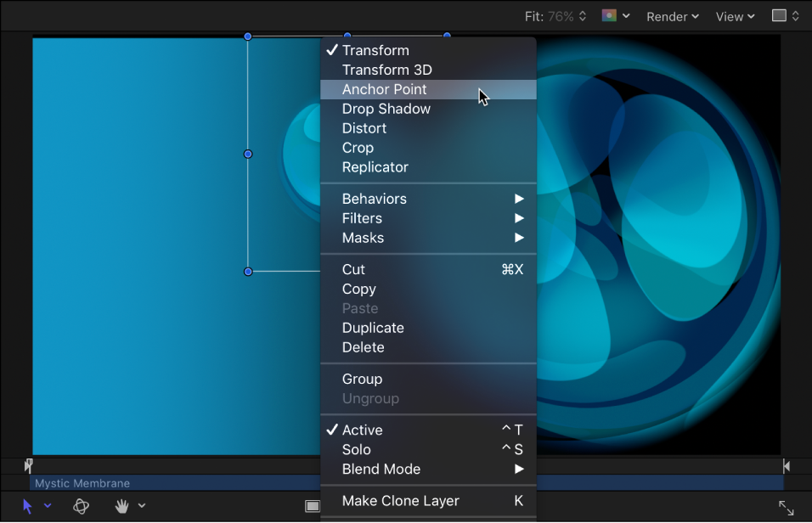
Task: Open the color channel display selector
Action: 608,15
